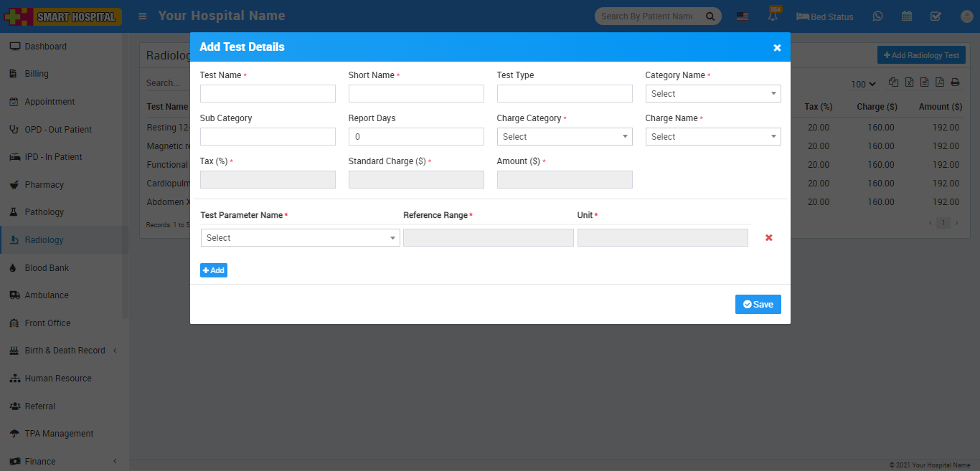Open the notifications bell icon
Viewport: 980px width, 471px height.
pyautogui.click(x=773, y=16)
